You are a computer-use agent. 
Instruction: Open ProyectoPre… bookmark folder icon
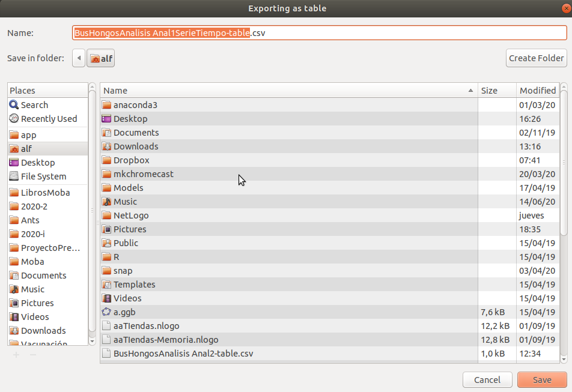coord(14,248)
